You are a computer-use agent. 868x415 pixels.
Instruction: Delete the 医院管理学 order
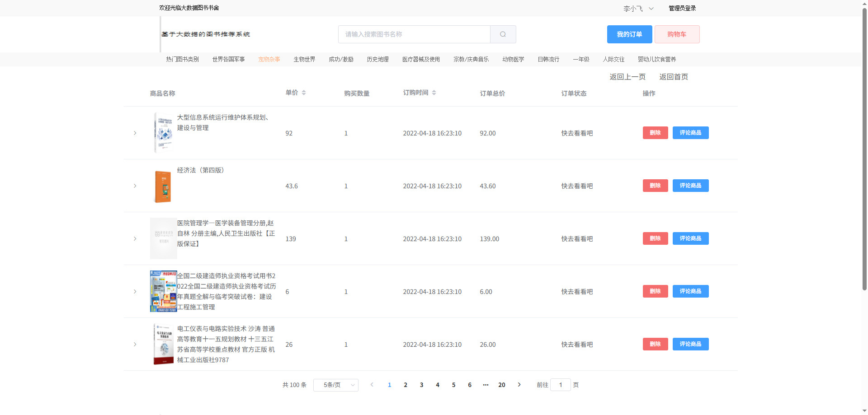coord(655,238)
